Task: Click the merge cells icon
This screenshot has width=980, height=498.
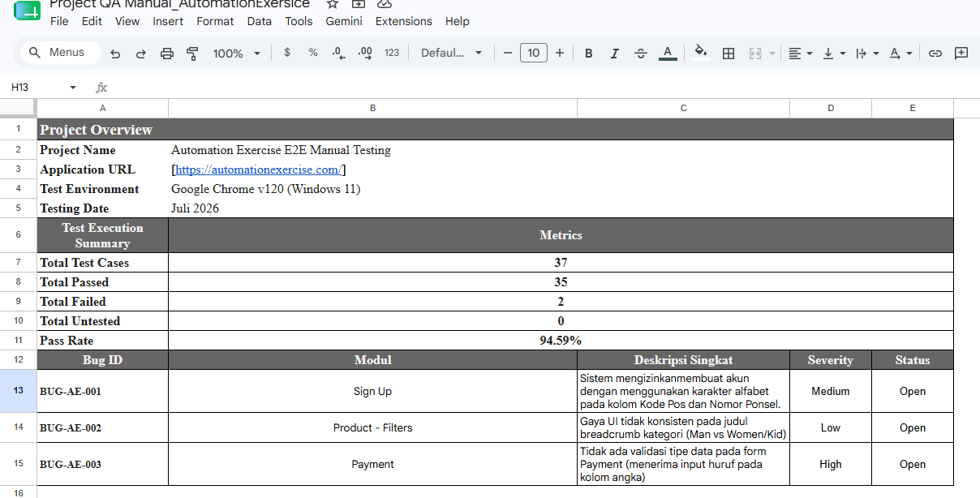Action: point(754,54)
